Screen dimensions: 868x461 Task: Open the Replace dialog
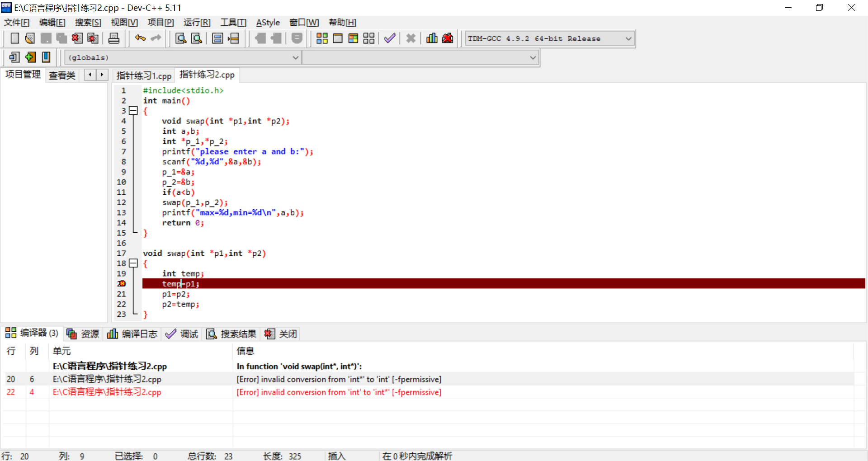[197, 38]
